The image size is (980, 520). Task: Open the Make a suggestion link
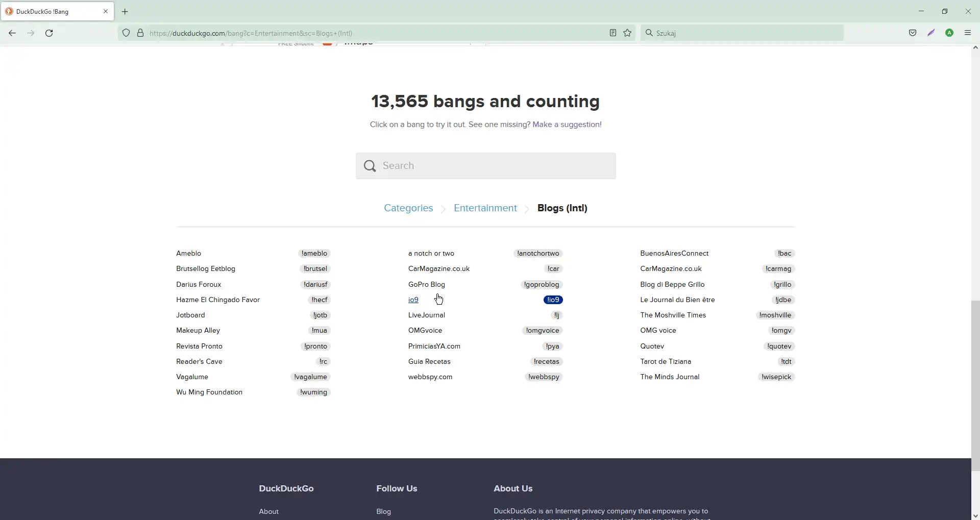point(567,125)
